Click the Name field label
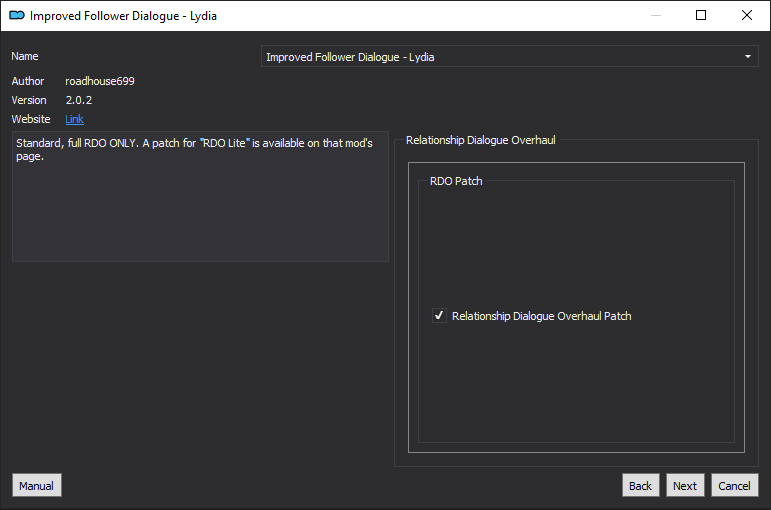 (25, 56)
